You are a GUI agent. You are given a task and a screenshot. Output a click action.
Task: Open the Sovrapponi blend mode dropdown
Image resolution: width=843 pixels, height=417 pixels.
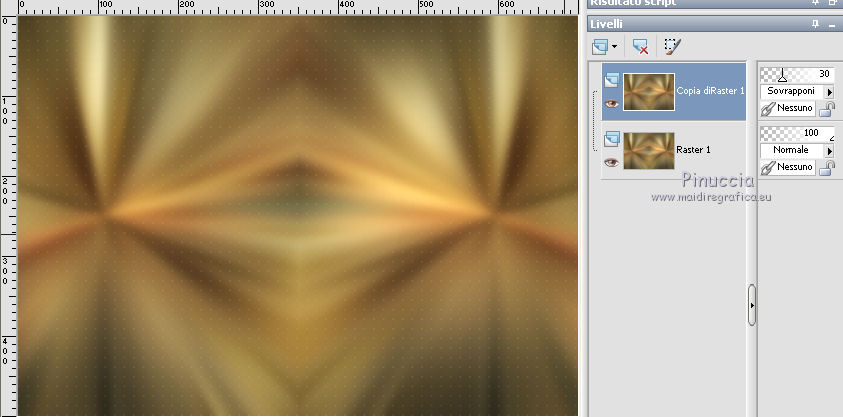click(830, 92)
